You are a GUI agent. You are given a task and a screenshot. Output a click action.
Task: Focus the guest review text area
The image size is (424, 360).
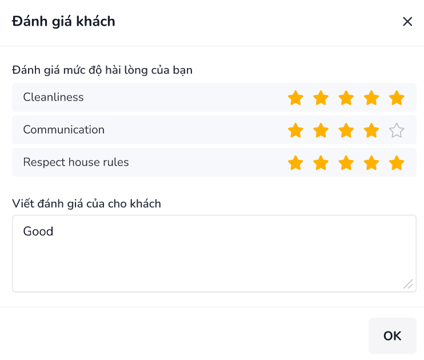214,254
